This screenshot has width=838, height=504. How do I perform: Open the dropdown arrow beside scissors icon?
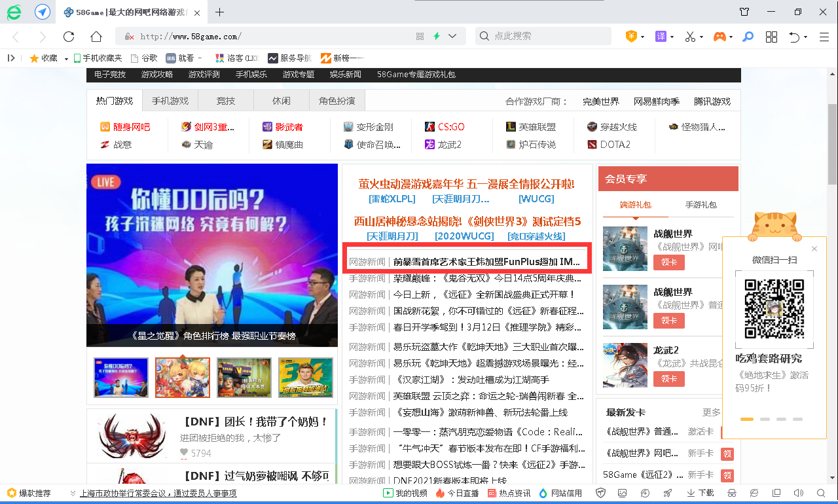(x=701, y=37)
